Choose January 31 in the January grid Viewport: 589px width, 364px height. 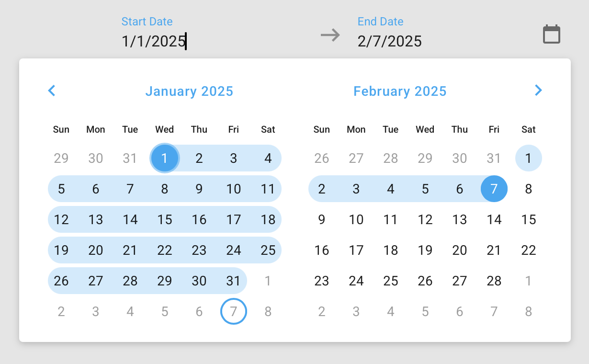234,281
